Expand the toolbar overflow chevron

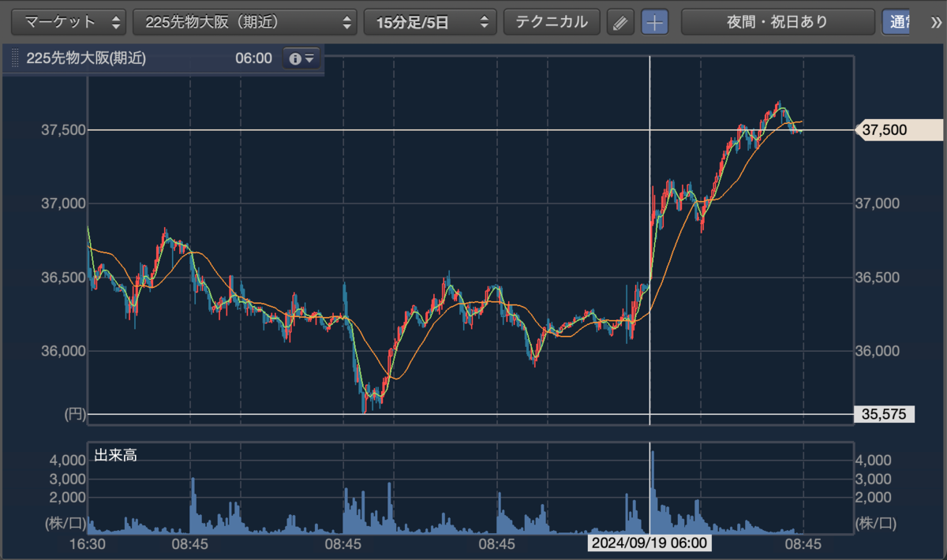(936, 22)
